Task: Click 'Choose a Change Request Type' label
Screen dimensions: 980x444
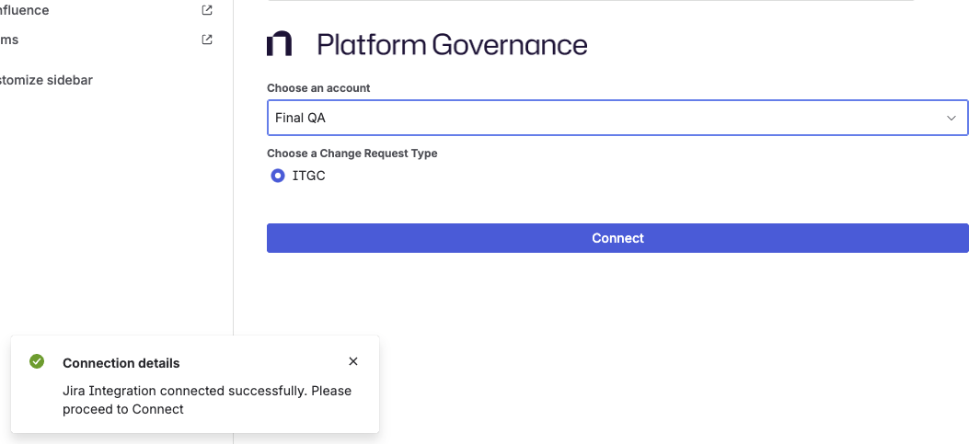Action: 352,153
